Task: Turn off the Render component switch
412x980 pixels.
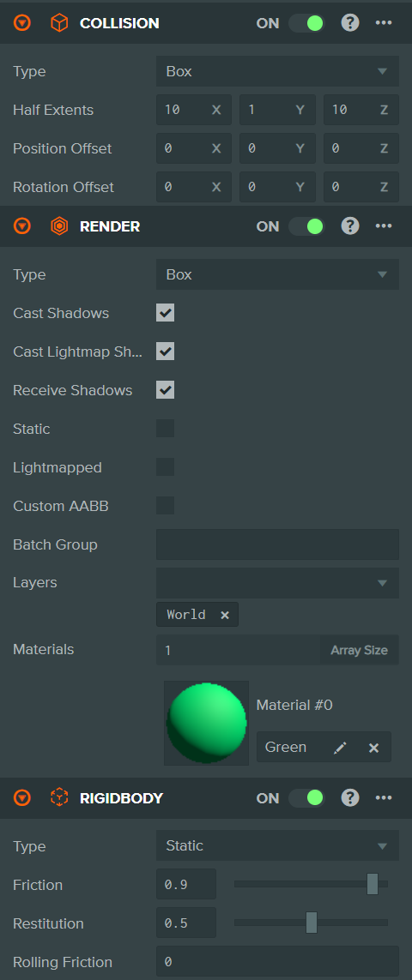Action: coord(306,226)
